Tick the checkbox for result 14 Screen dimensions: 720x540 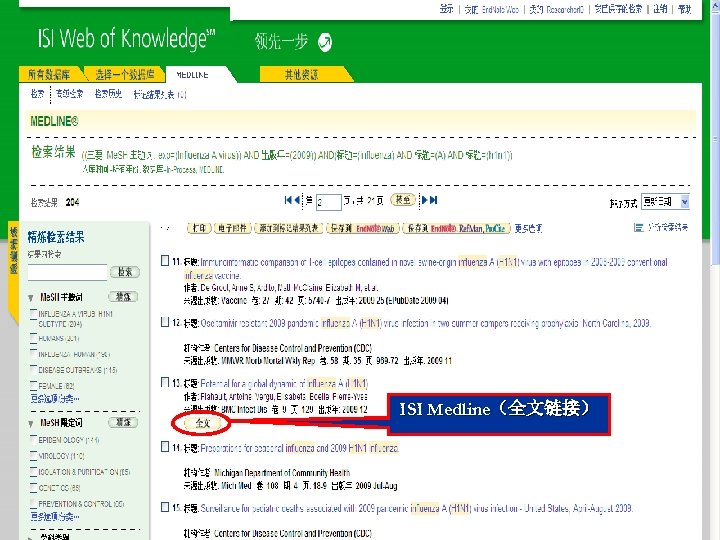[x=165, y=447]
